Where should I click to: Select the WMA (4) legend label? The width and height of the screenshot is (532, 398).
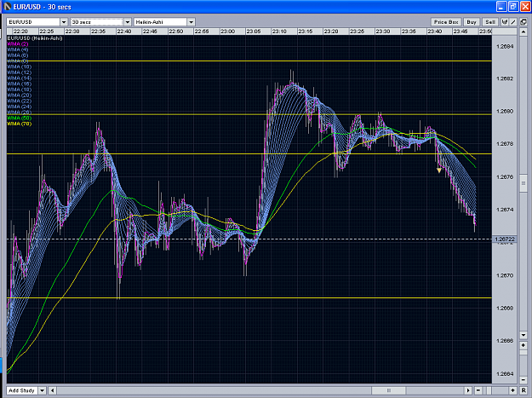click(18, 50)
